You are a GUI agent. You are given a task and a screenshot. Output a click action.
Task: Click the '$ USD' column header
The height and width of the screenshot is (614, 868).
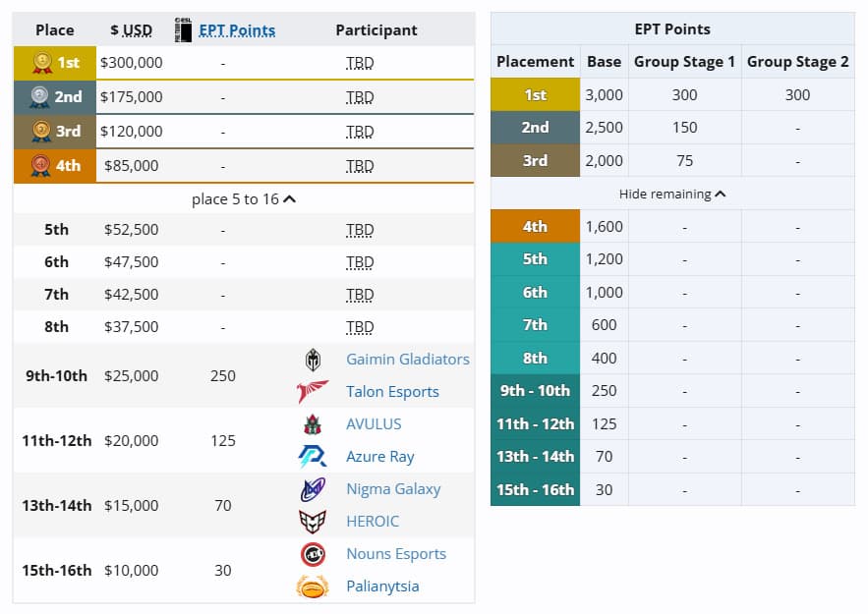tap(131, 29)
